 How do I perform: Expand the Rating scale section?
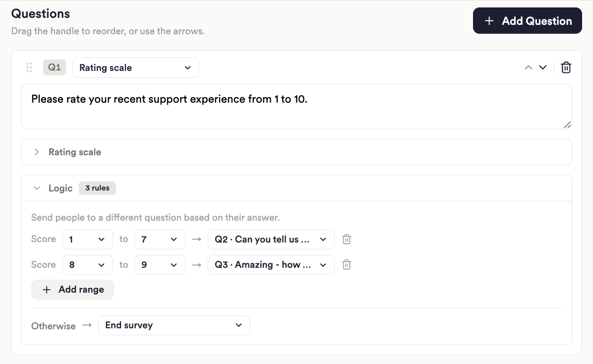tap(296, 152)
